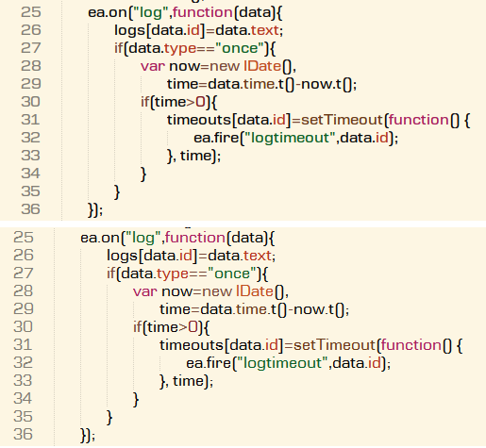This screenshot has height=448, width=486.
Task: Click "logtimeout" string in lower editor line 32
Action: click(282, 363)
